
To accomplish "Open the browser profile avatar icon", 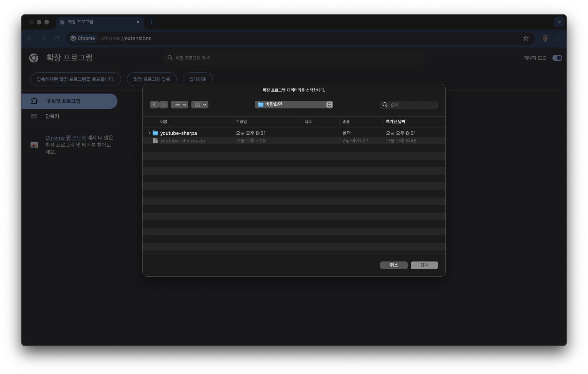I will click(545, 38).
